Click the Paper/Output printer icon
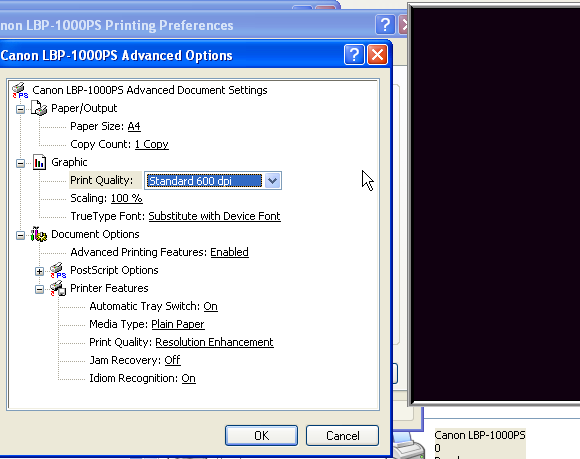Screen dimensions: 580x459 39,108
